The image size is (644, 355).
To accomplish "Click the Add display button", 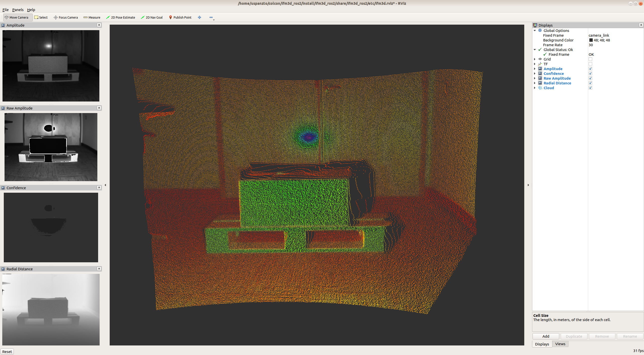I will (546, 336).
